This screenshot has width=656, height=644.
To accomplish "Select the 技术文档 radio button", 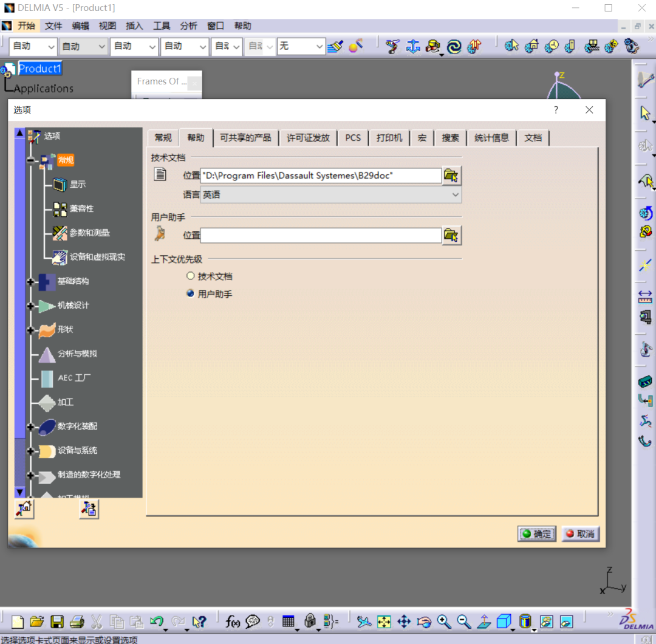I will pyautogui.click(x=191, y=276).
